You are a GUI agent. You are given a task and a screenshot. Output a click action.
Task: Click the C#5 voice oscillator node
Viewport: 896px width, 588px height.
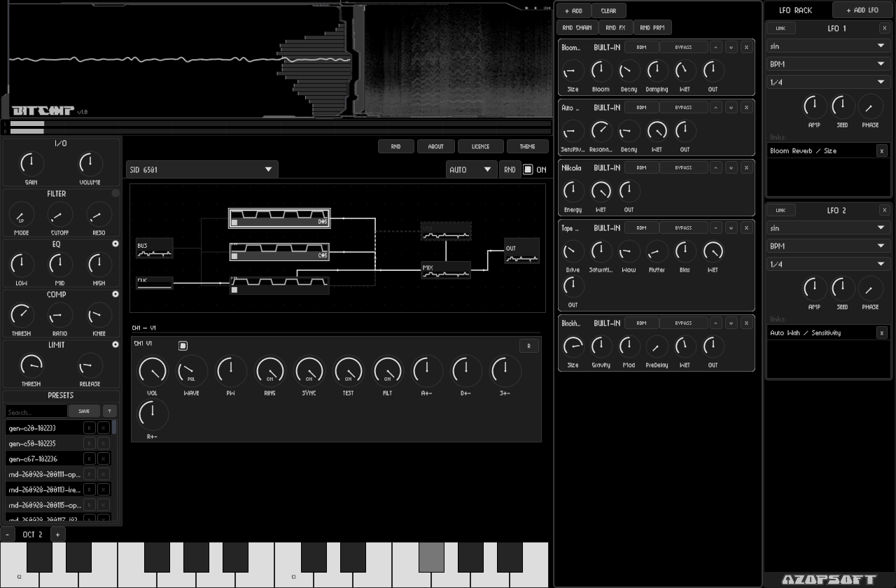[x=280, y=251]
